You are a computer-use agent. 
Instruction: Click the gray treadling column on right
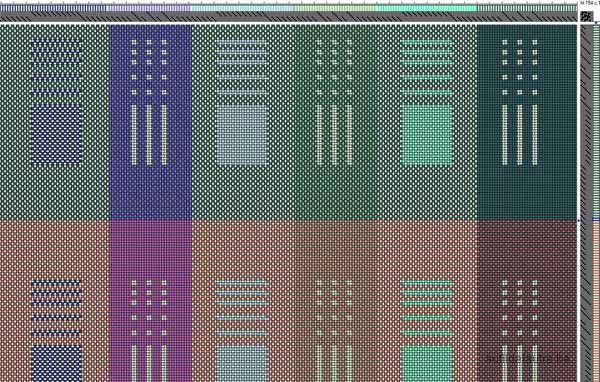[586, 203]
